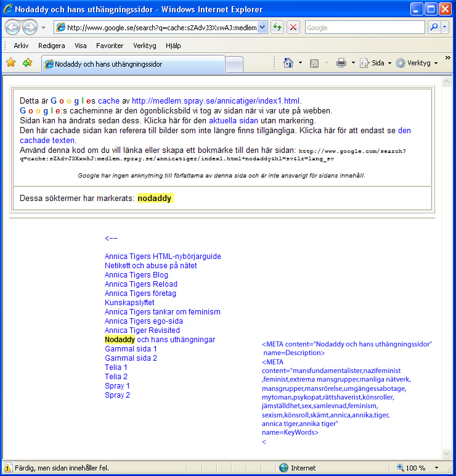
Task: Open medlem.spray.se/annicatiger/index1.html link
Action: pos(216,101)
